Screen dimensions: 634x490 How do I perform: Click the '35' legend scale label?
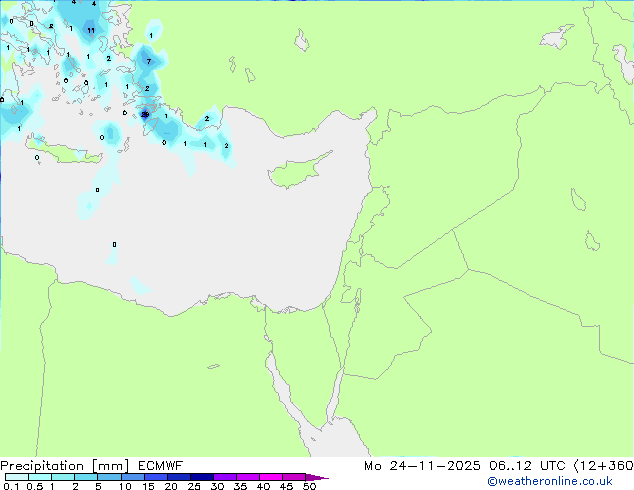(240, 486)
